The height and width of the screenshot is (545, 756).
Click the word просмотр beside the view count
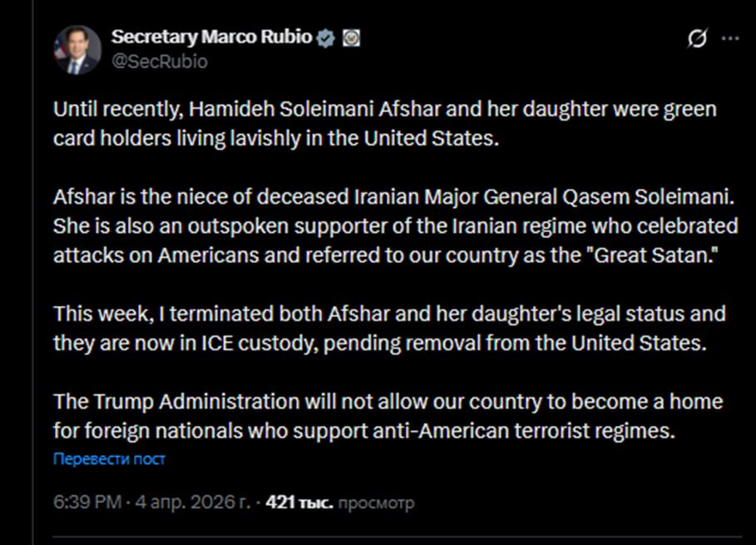pyautogui.click(x=377, y=503)
